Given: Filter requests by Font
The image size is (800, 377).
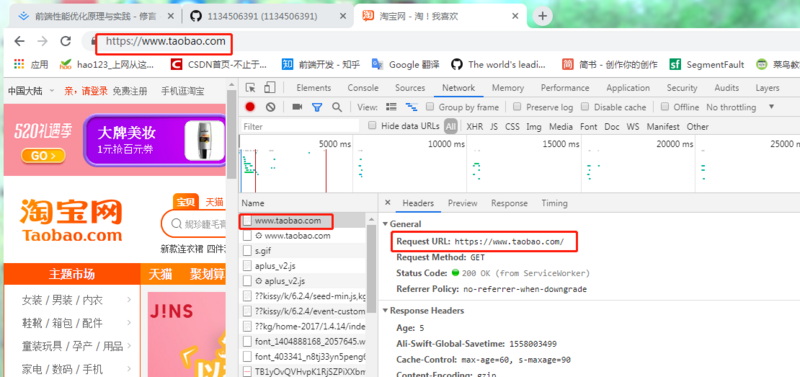Looking at the screenshot, I should 588,126.
